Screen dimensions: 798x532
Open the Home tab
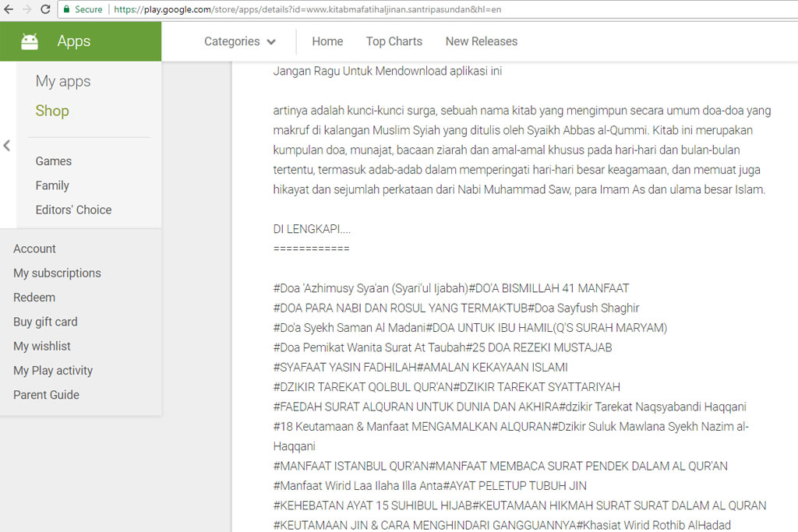[x=327, y=42]
